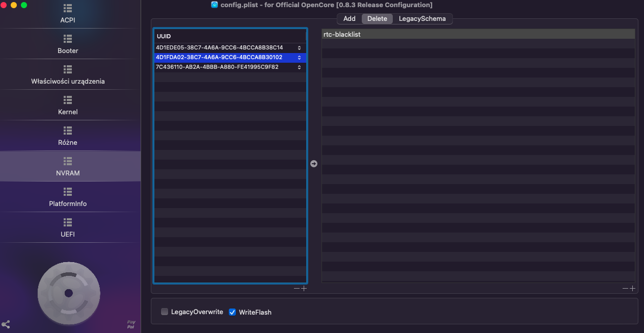Go to the Kernel sidebar section
This screenshot has height=333, width=644.
point(68,106)
